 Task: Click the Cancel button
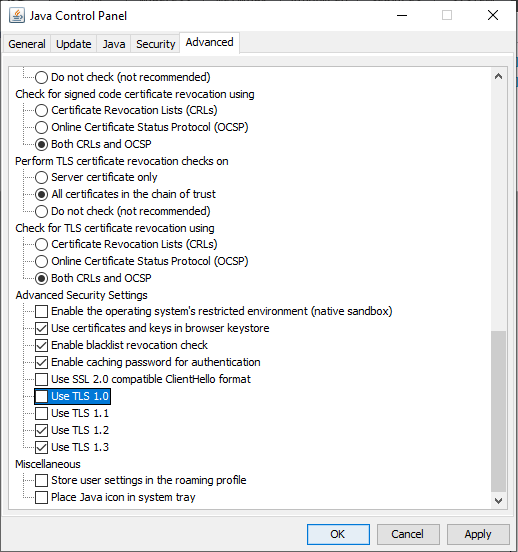408,534
